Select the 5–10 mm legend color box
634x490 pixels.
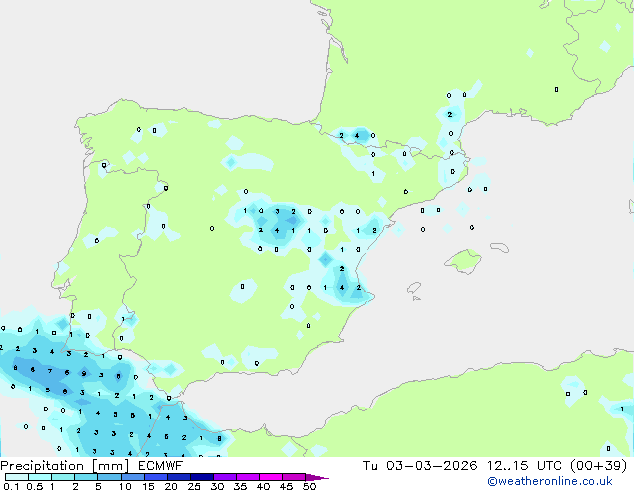coord(109,477)
